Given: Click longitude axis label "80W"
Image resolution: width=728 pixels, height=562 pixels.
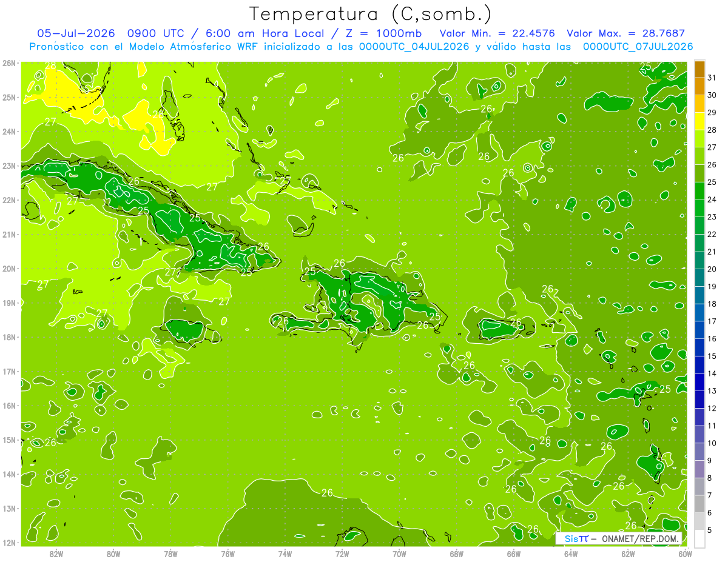Looking at the screenshot, I should click(x=113, y=554).
